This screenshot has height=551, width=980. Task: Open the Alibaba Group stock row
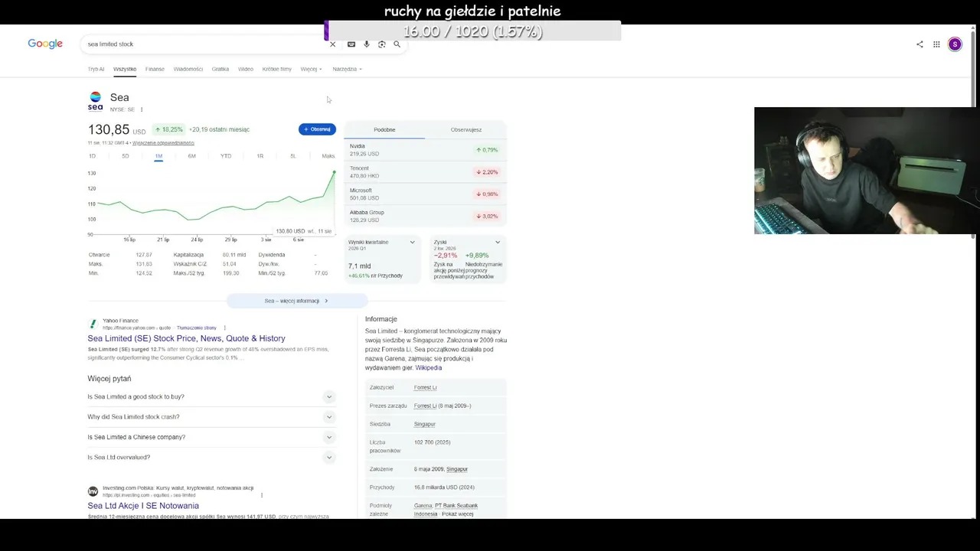click(425, 217)
